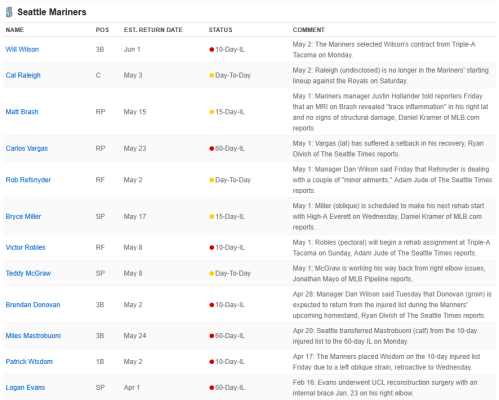Open Will Wilson player page
Image resolution: width=499 pixels, height=400 pixels.
pos(22,49)
